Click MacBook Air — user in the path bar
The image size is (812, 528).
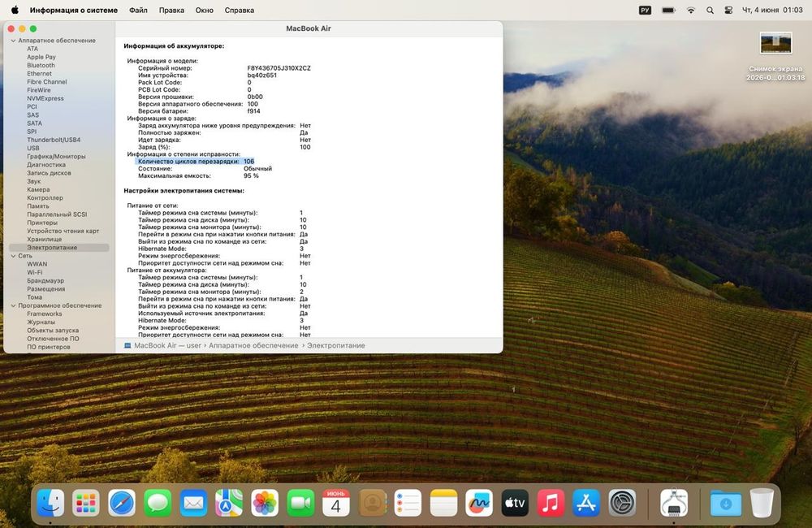click(x=162, y=345)
